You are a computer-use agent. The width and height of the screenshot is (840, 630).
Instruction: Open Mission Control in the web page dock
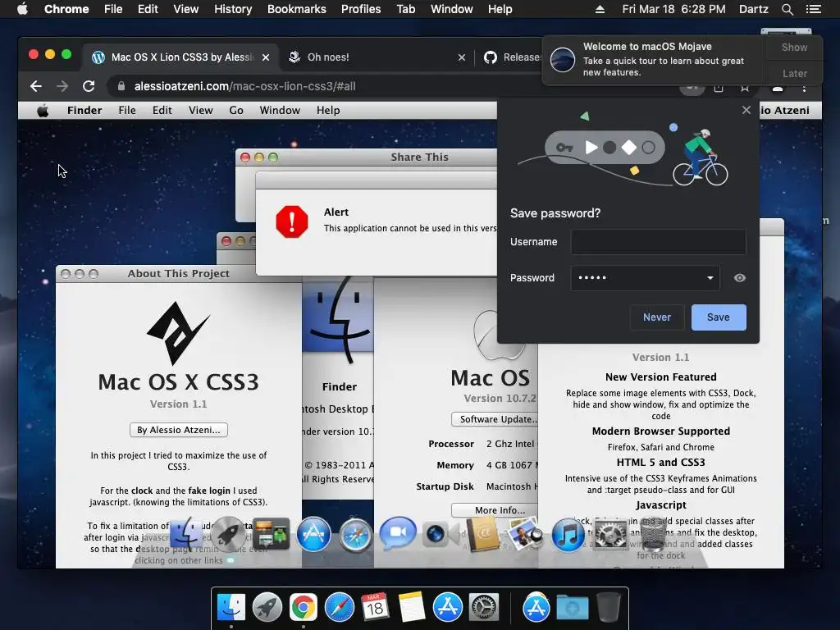(271, 534)
